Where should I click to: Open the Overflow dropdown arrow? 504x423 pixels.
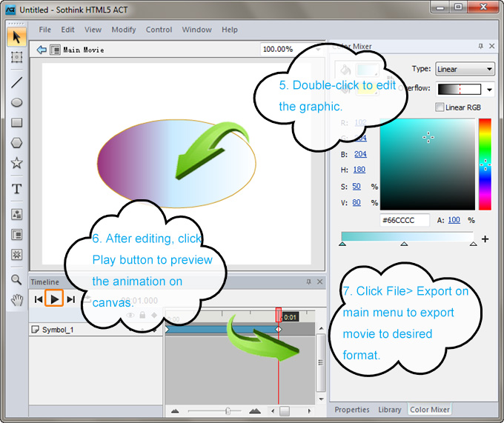489,90
